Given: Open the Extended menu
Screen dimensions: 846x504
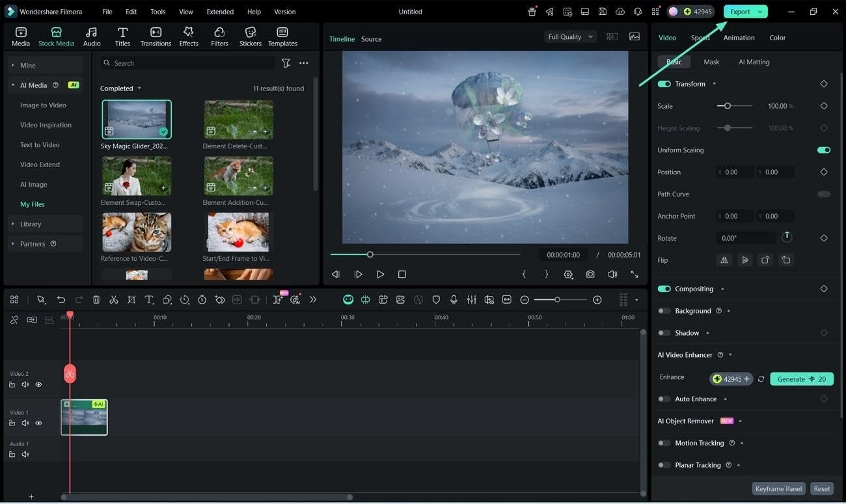Looking at the screenshot, I should (x=219, y=11).
